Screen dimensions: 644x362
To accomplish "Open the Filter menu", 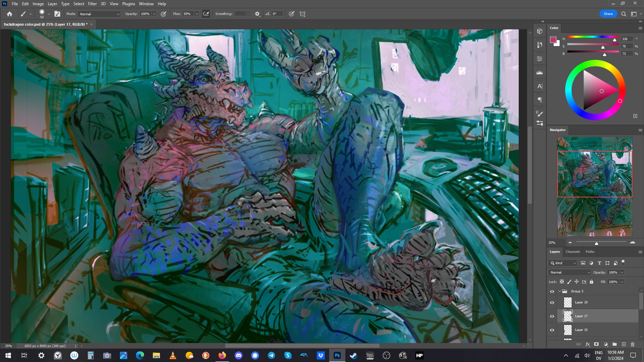I will [x=92, y=4].
